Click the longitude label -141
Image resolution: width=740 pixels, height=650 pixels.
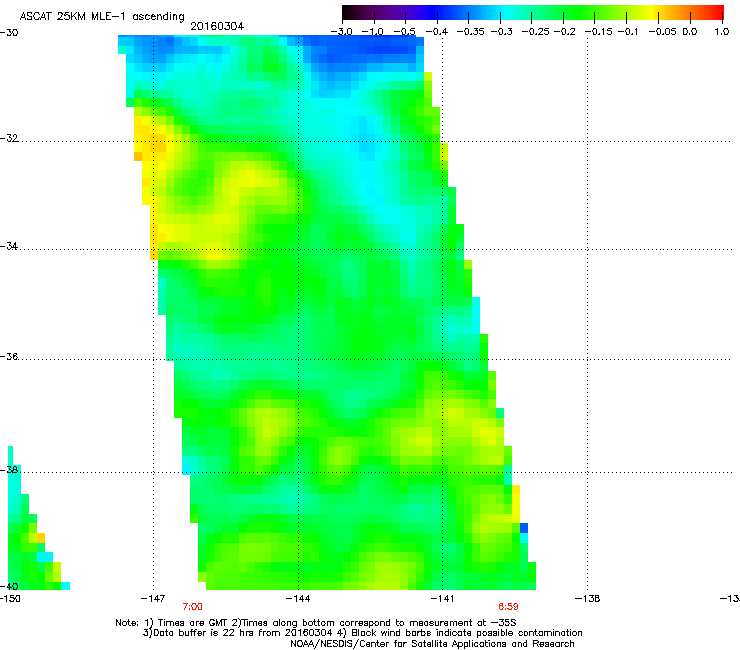(x=442, y=599)
